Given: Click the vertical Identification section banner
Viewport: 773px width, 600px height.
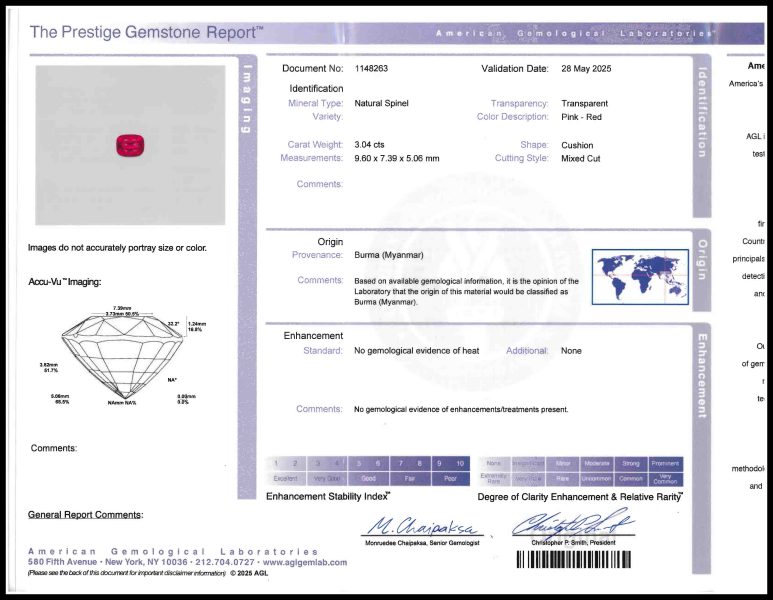Looking at the screenshot, I should 701,112.
